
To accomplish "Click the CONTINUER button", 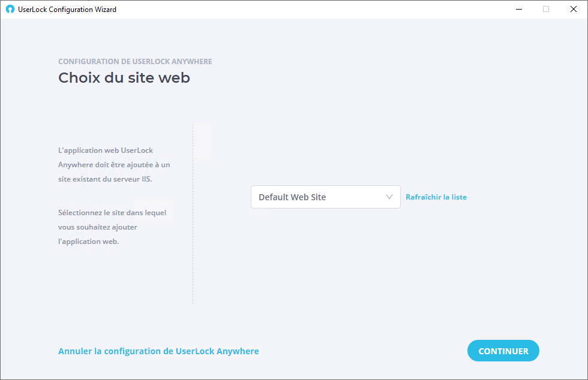I will [503, 351].
